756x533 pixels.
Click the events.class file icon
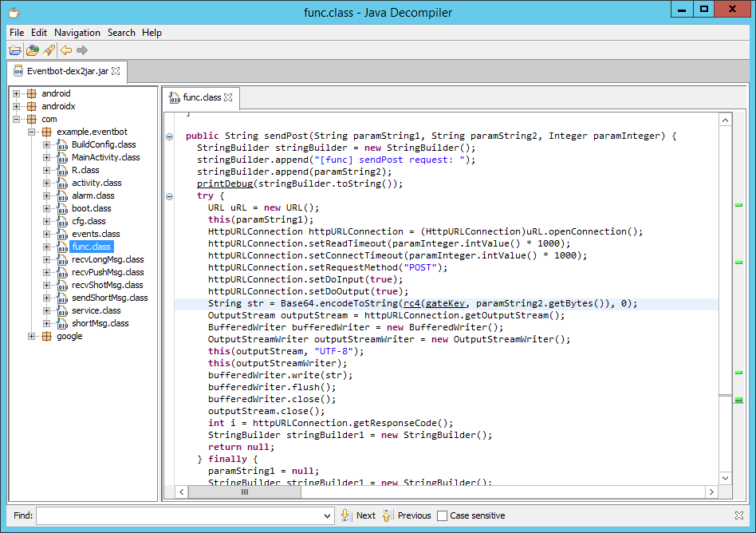(62, 234)
